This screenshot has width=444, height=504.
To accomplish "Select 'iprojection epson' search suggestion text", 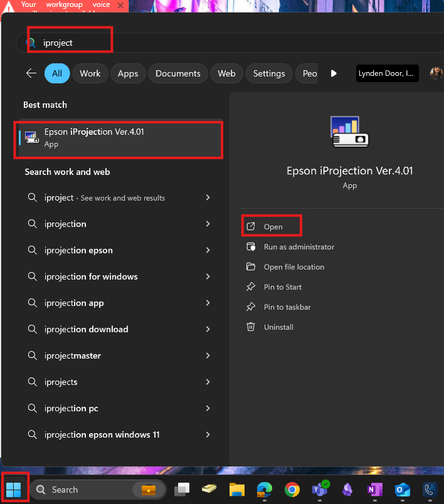I will click(x=78, y=250).
